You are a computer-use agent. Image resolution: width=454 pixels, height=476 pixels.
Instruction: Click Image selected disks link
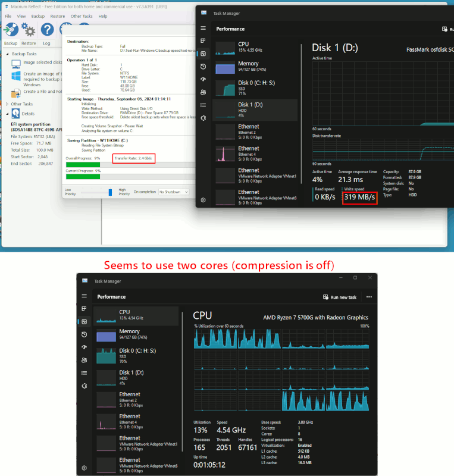(42, 62)
